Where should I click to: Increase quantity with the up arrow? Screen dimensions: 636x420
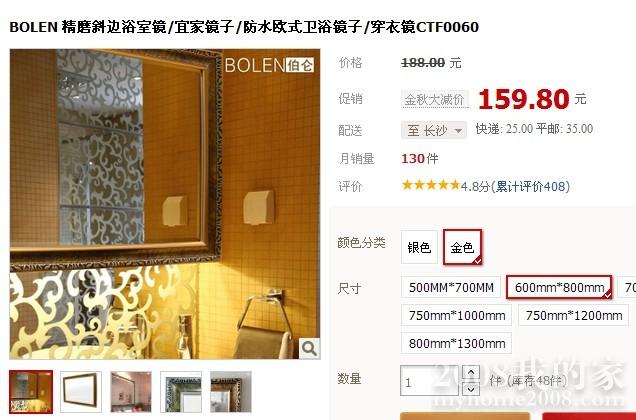coord(471,373)
